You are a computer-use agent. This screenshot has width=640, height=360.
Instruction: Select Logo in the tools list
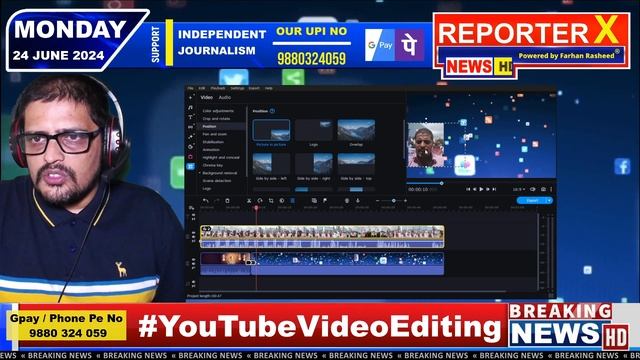[207, 189]
